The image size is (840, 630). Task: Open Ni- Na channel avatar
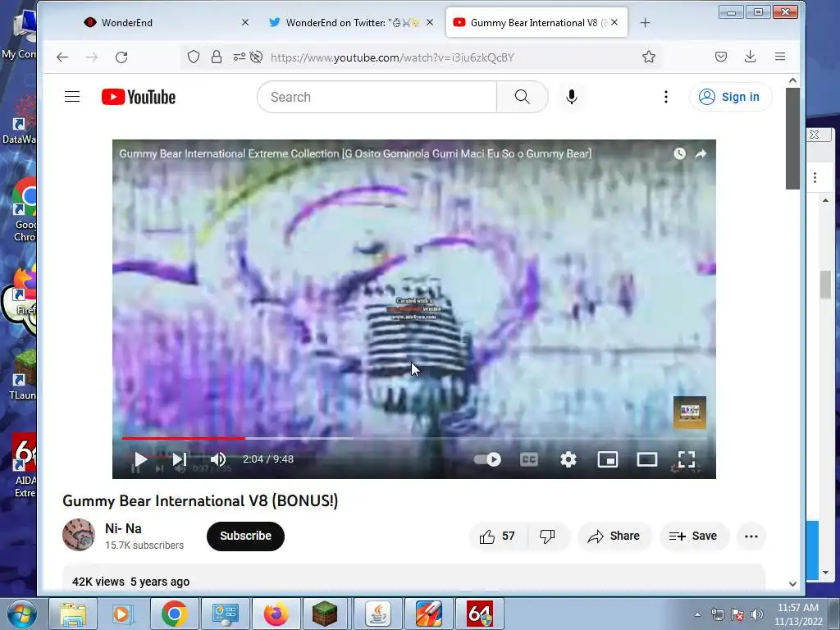pyautogui.click(x=79, y=535)
